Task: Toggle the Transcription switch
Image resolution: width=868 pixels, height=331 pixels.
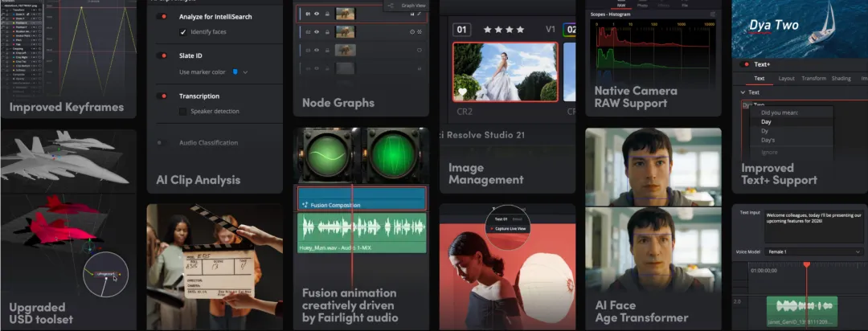Action: point(162,96)
